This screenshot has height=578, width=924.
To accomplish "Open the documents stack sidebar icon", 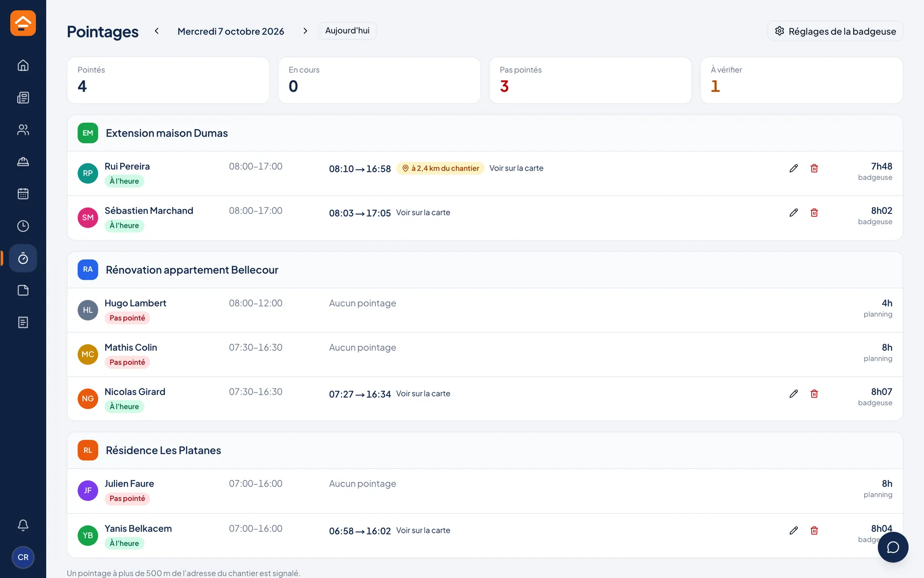I will point(23,98).
